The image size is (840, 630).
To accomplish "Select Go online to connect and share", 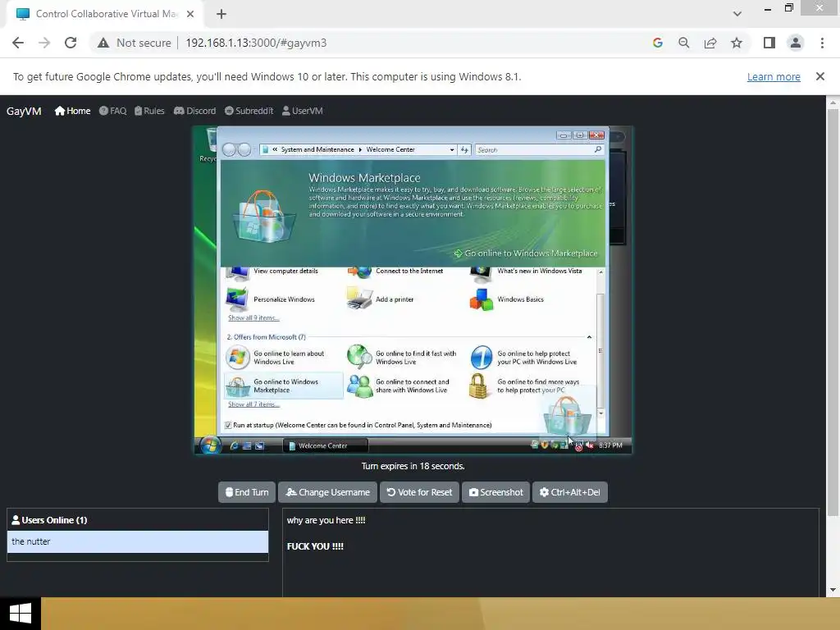I will coord(398,386).
